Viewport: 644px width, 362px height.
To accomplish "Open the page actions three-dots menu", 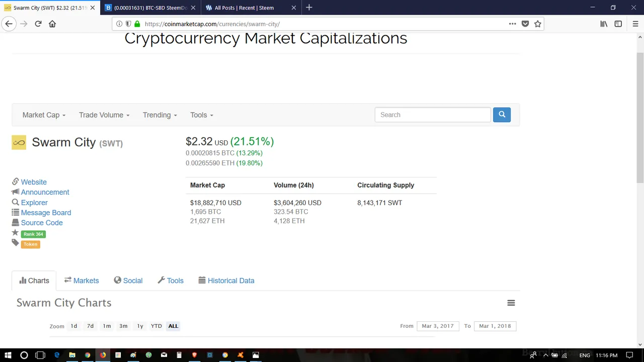I will tap(512, 24).
